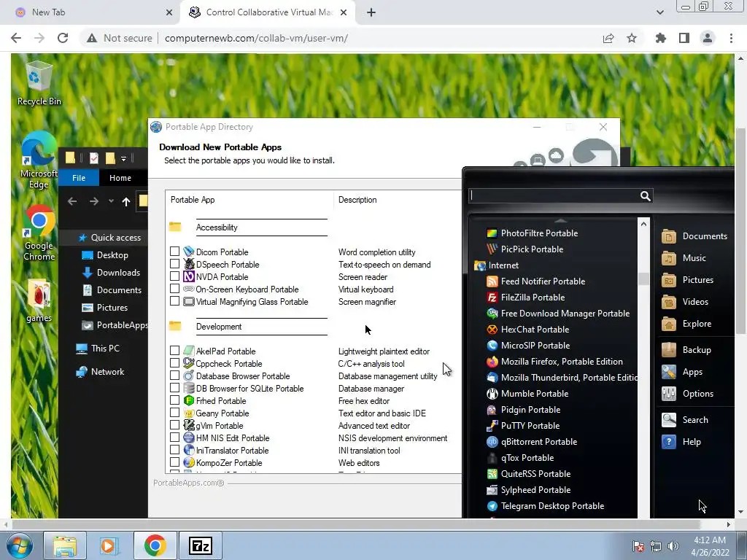Collapse the Internet category in app menu
The image size is (747, 560).
pos(496,265)
